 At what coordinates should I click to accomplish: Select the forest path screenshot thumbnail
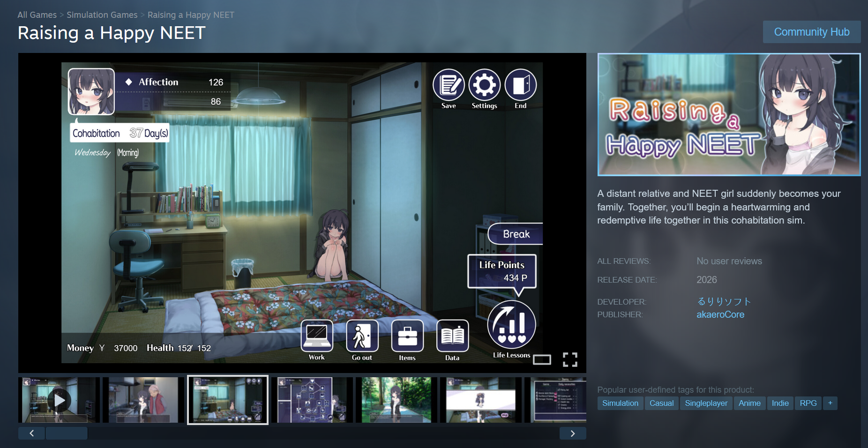(397, 400)
